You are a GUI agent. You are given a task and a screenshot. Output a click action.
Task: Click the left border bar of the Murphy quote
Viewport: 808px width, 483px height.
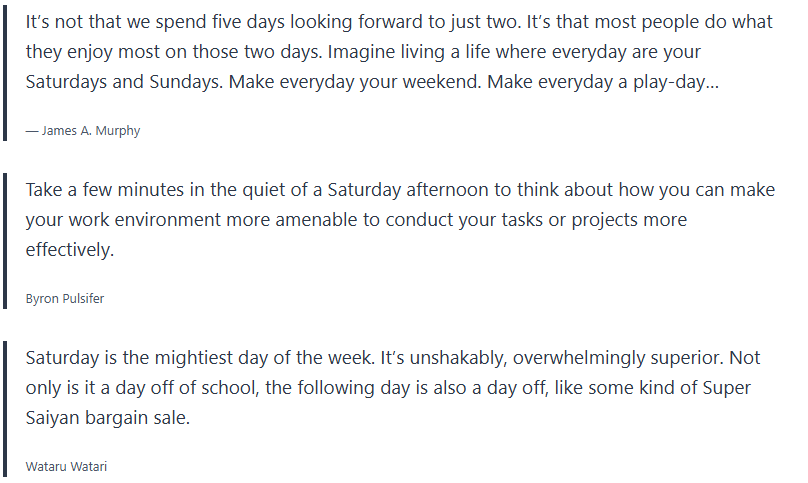[5, 71]
